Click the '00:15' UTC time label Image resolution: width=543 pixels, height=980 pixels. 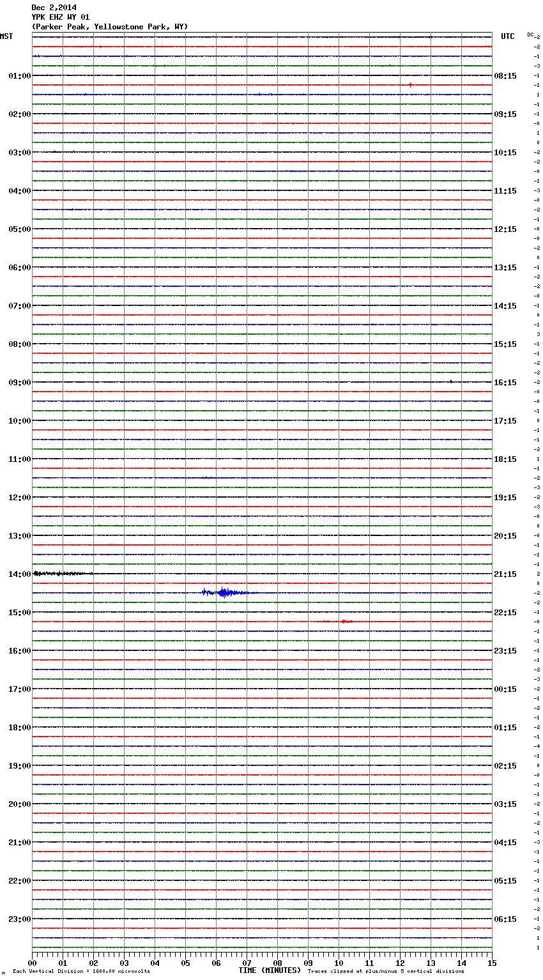pyautogui.click(x=505, y=689)
